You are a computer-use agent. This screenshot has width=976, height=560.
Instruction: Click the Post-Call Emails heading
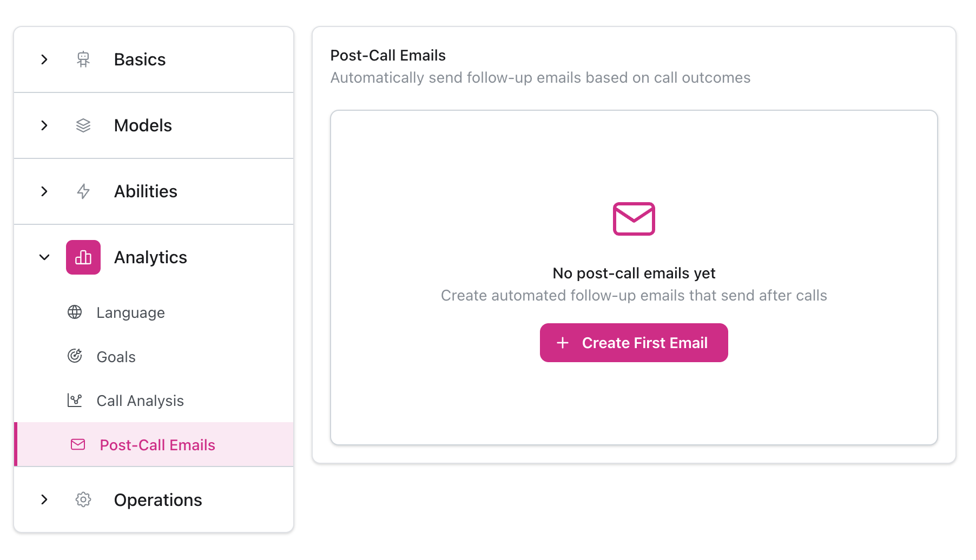pyautogui.click(x=387, y=55)
